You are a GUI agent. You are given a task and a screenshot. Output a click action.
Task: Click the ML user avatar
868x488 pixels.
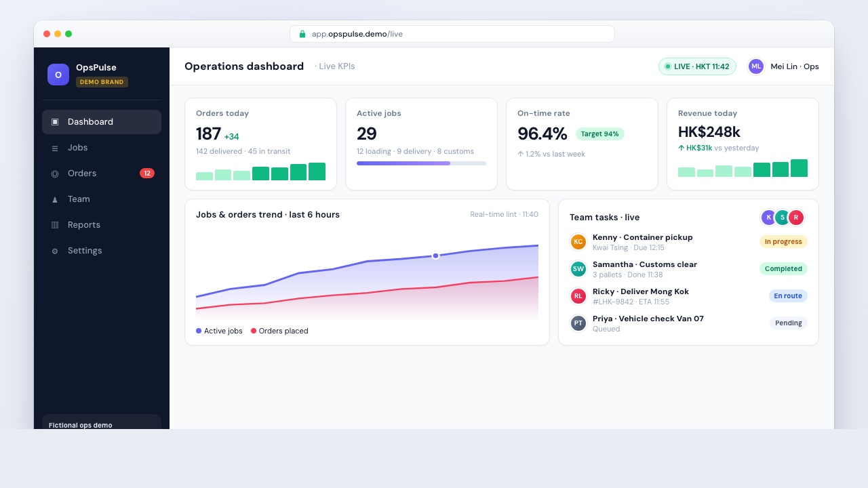click(756, 66)
